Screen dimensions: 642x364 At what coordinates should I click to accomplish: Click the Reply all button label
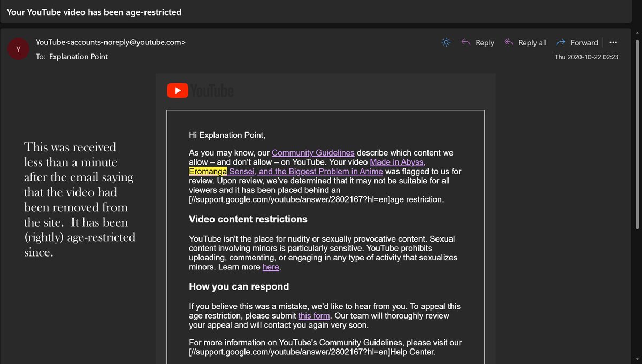[532, 43]
